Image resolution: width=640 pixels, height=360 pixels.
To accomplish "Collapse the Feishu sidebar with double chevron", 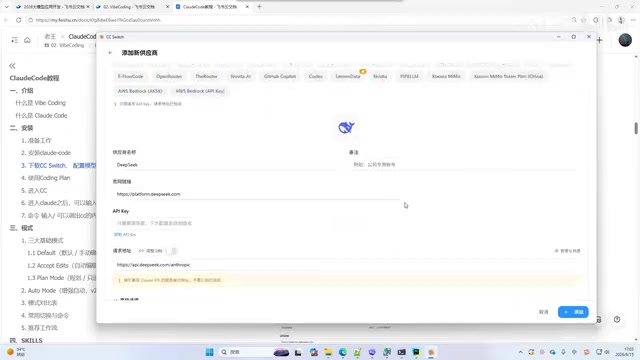I will coord(12,66).
